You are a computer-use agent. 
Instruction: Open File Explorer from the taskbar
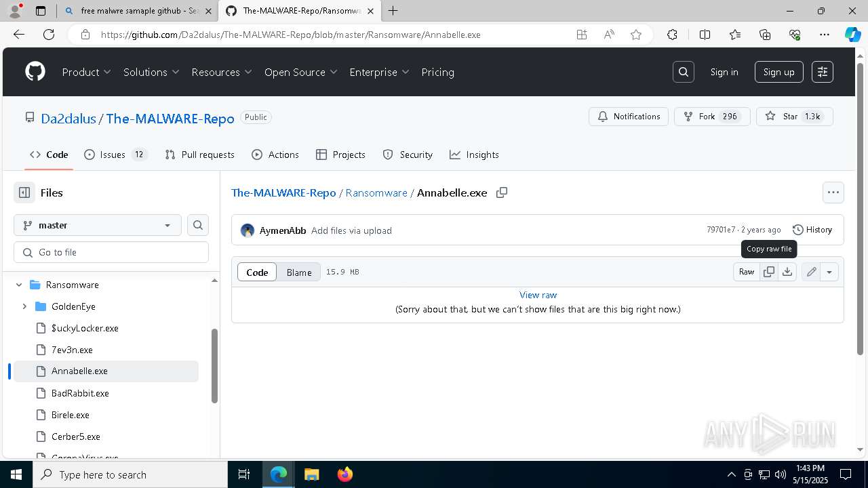(x=311, y=474)
